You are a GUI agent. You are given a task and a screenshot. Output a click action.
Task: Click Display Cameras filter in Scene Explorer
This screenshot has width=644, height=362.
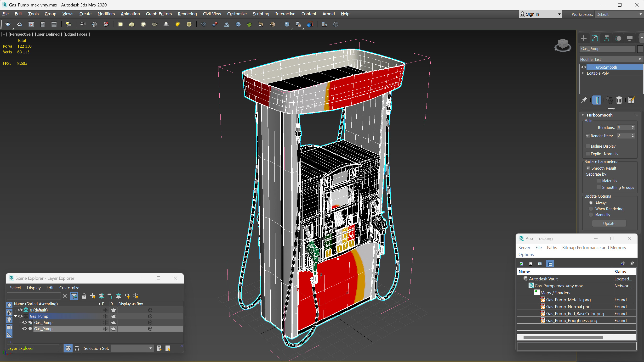(9, 327)
